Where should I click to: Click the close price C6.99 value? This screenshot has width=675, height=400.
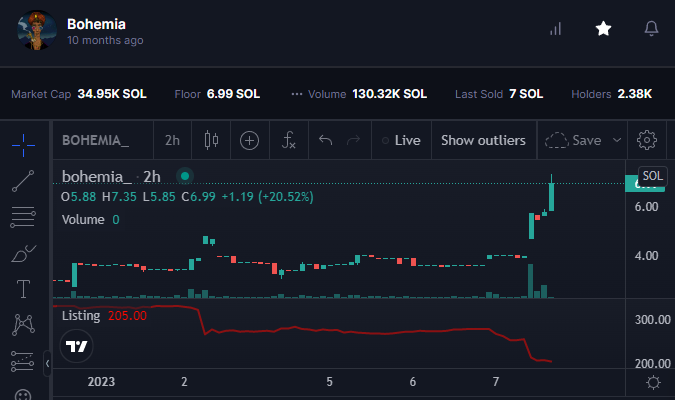coord(198,197)
